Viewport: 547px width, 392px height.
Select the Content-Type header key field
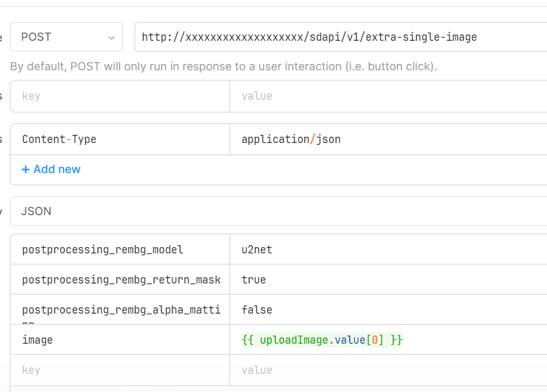(119, 139)
